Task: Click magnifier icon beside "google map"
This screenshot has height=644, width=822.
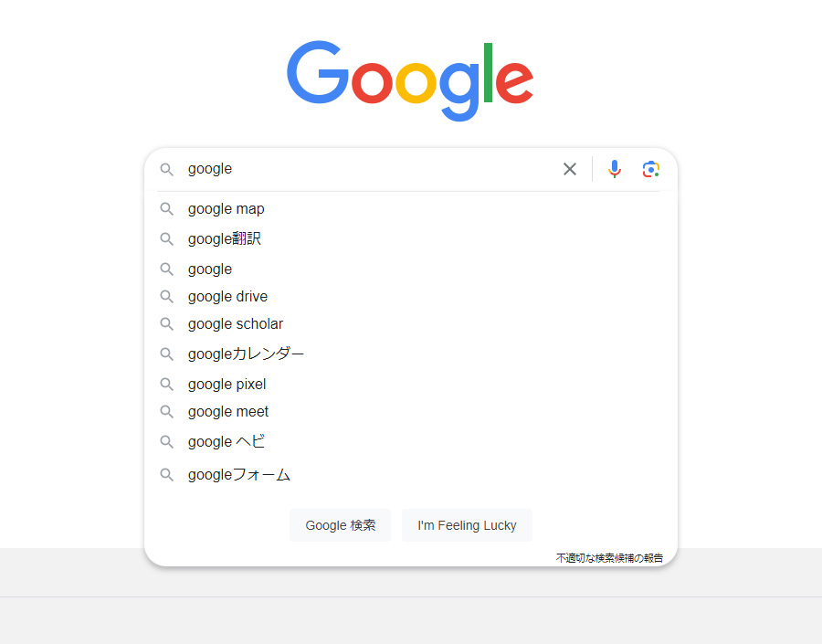Action: (166, 209)
